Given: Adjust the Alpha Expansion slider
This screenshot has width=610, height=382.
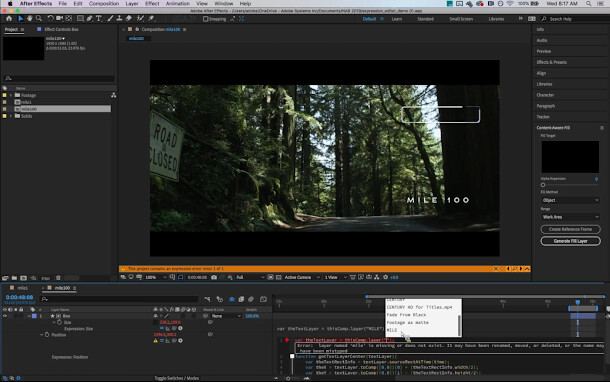Looking at the screenshot, I should pos(543,185).
